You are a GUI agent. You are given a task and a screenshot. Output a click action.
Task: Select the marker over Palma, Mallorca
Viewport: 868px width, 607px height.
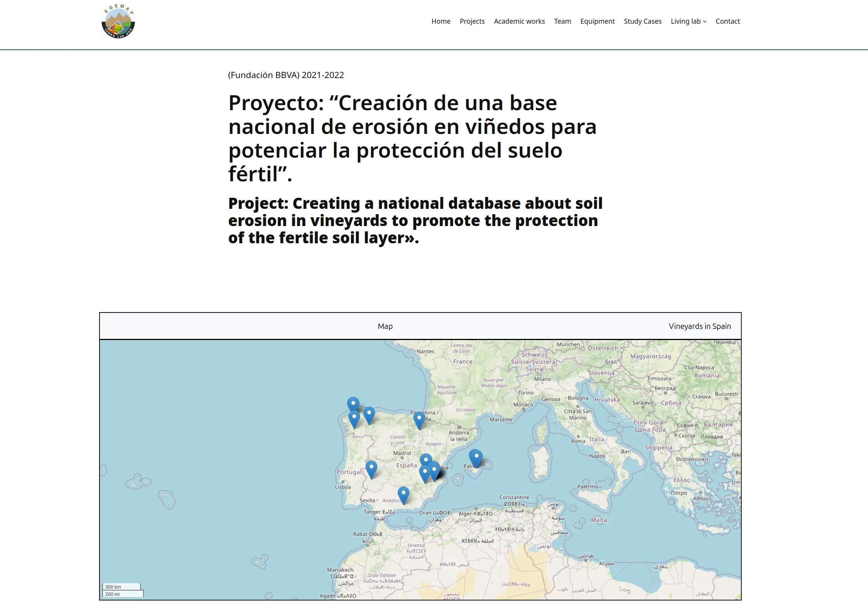click(x=476, y=458)
